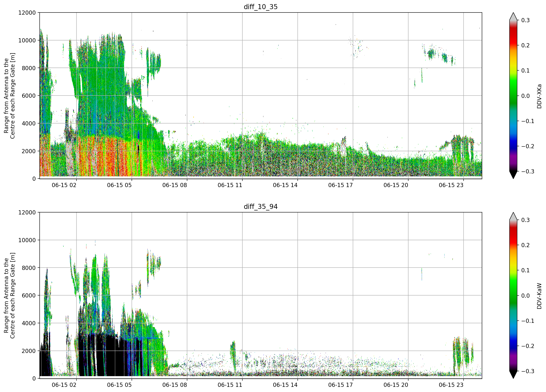Click '06-15 17' x-tick under diff_35_94
546x392 pixels.
pyautogui.click(x=341, y=385)
